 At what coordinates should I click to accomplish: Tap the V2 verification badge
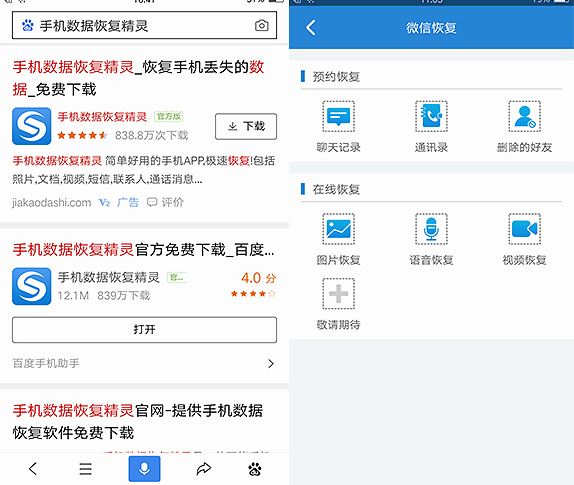tap(104, 202)
